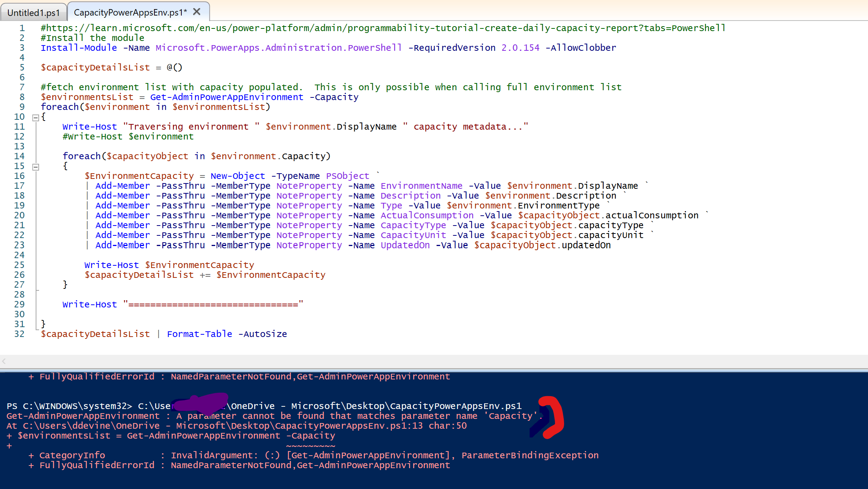
Task: Click line number 5 in the margin
Action: tap(22, 67)
